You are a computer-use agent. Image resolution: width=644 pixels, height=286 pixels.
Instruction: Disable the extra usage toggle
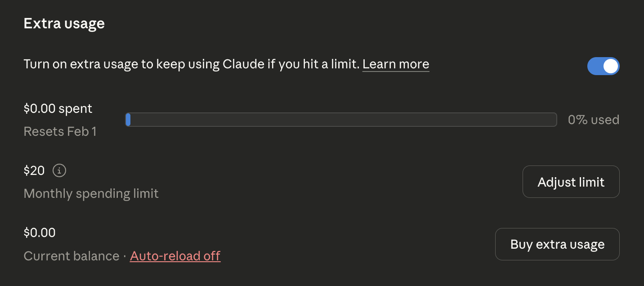pos(604,66)
